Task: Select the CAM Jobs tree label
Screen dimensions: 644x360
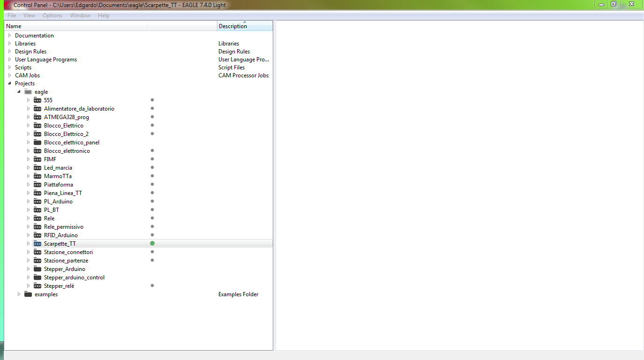Action: click(x=27, y=75)
